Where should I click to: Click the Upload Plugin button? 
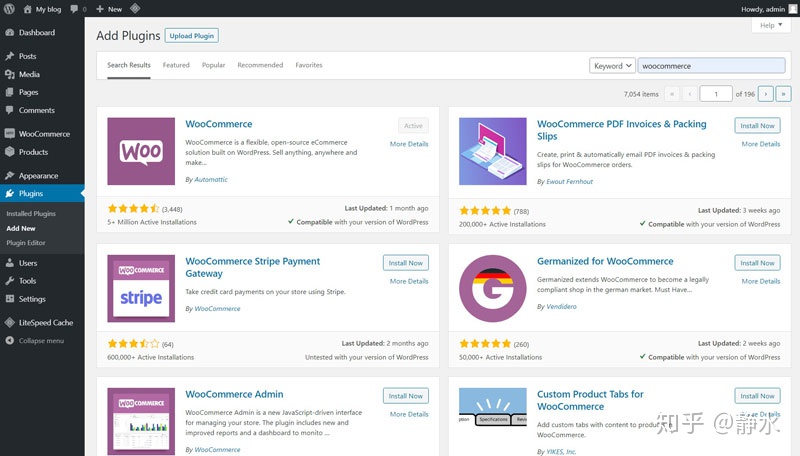point(192,36)
